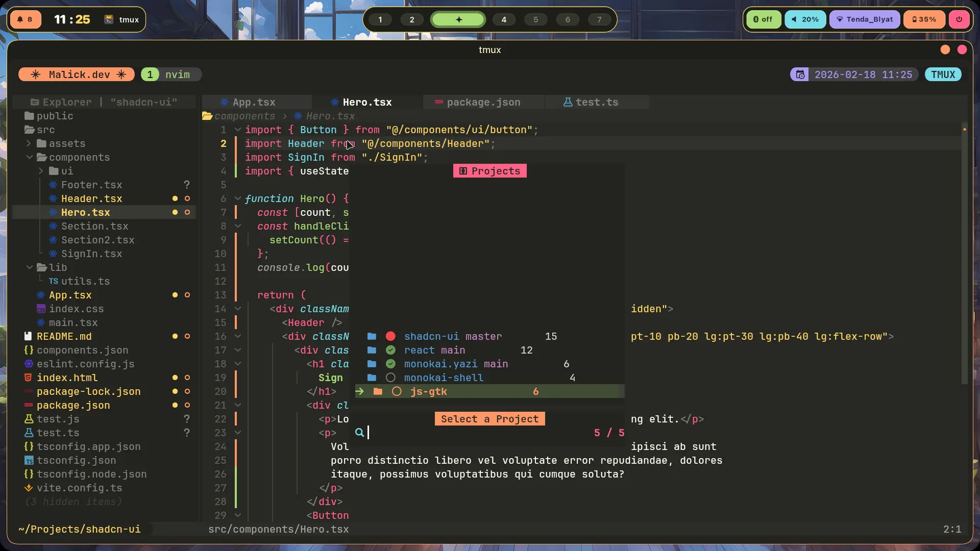This screenshot has width=980, height=551.
Task: Collapse the src folder in Explorer
Action: pos(40,130)
